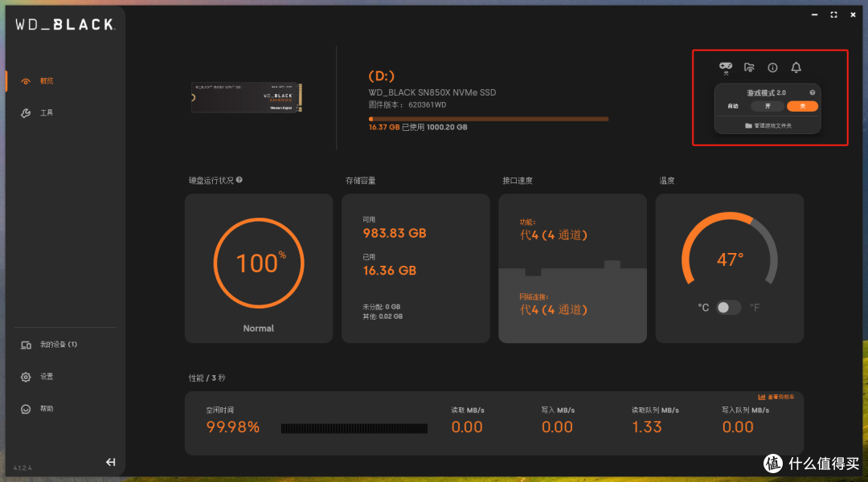The height and width of the screenshot is (482, 868).
Task: Set Gaming Mode to 自动
Action: click(733, 106)
